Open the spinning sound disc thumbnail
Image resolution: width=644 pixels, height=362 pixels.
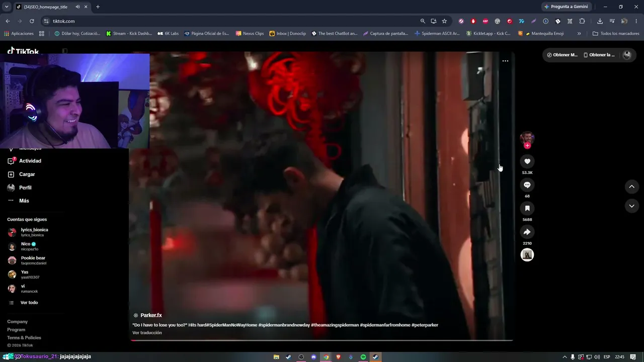point(527,255)
